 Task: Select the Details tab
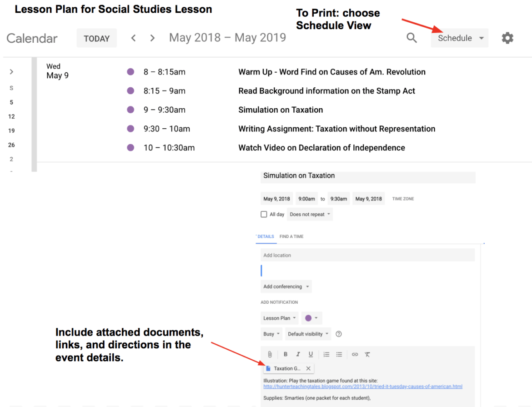[266, 236]
